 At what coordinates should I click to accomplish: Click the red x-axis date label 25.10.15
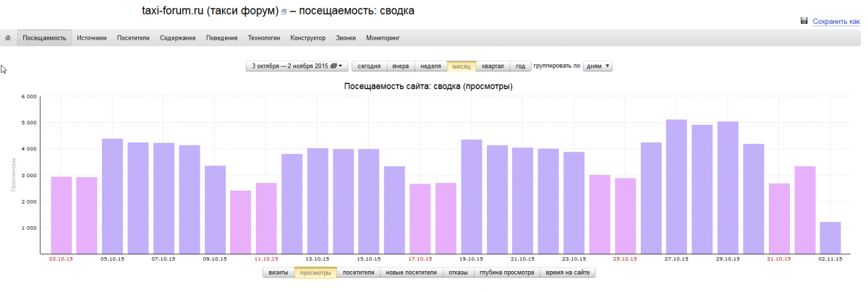tap(625, 259)
